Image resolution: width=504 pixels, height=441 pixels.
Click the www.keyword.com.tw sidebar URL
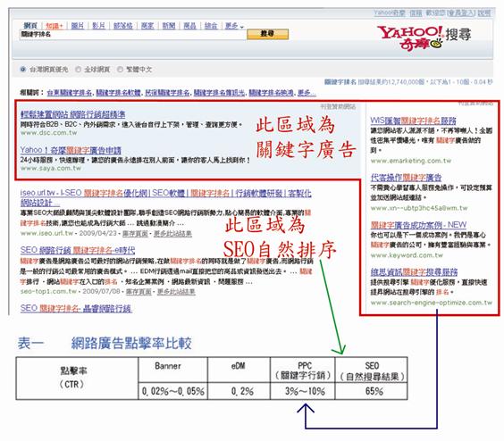click(x=407, y=255)
